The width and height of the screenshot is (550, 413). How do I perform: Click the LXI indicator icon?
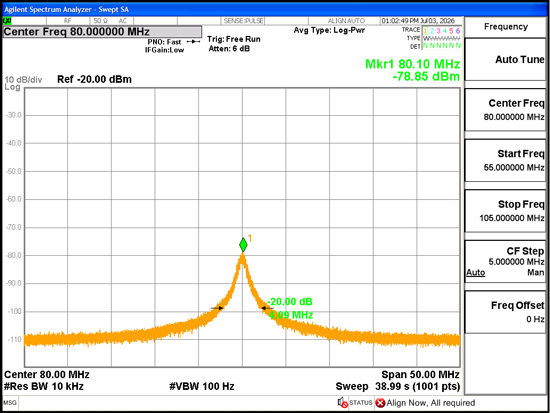7,21
